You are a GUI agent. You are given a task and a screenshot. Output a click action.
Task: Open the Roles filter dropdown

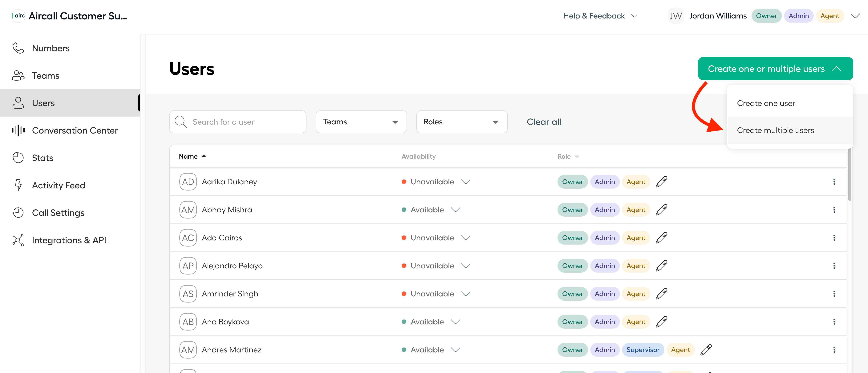[x=462, y=122]
